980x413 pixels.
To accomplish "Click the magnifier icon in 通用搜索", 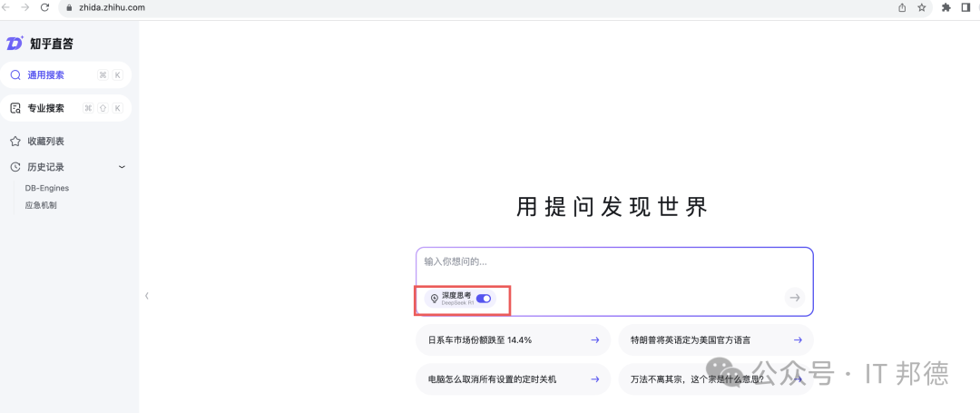I will tap(15, 75).
